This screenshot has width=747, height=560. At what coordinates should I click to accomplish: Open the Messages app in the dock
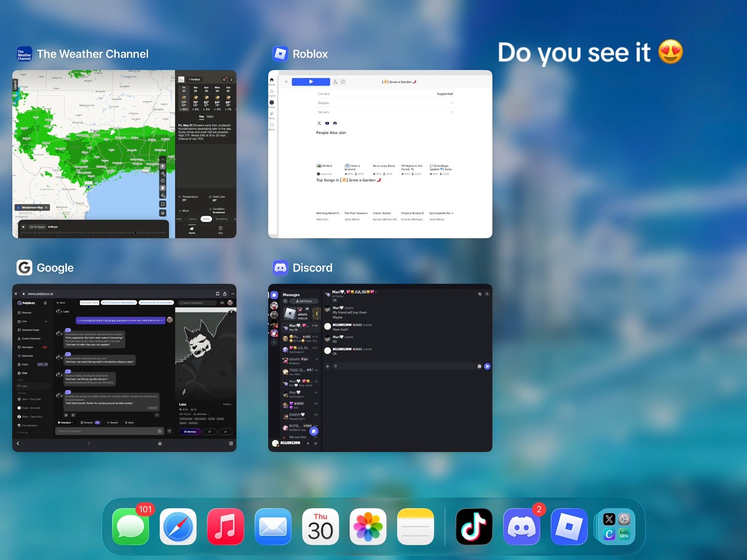click(131, 527)
